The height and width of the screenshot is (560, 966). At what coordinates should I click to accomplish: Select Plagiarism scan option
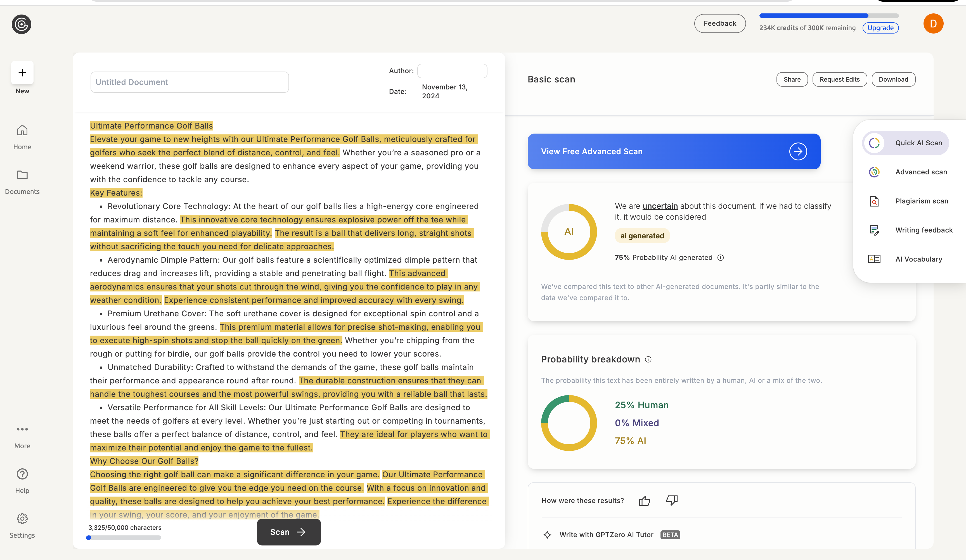(922, 201)
